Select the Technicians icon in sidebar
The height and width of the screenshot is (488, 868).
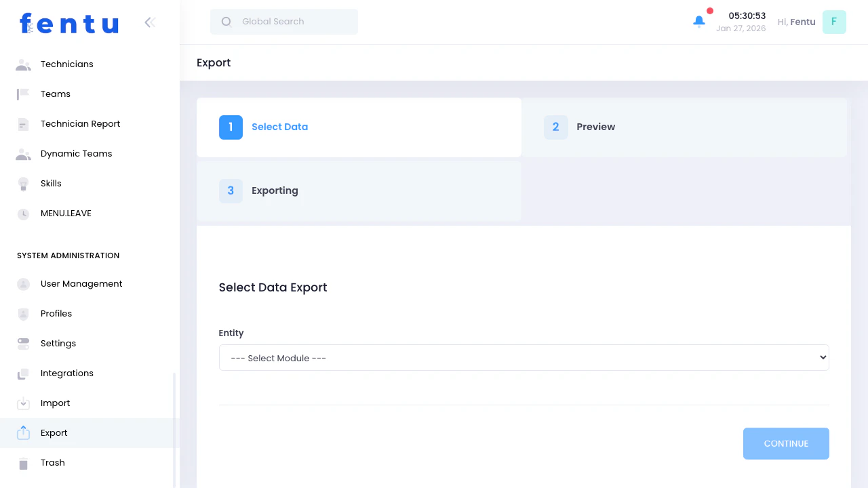point(23,64)
